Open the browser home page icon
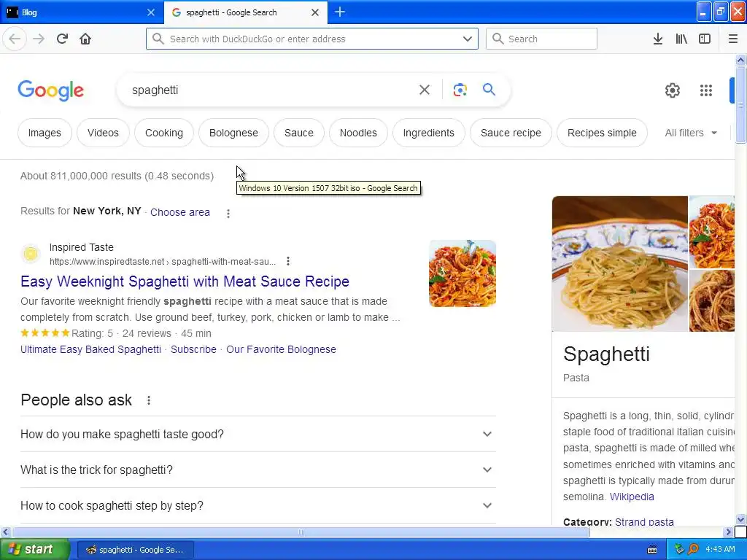This screenshot has height=560, width=747. click(x=85, y=39)
